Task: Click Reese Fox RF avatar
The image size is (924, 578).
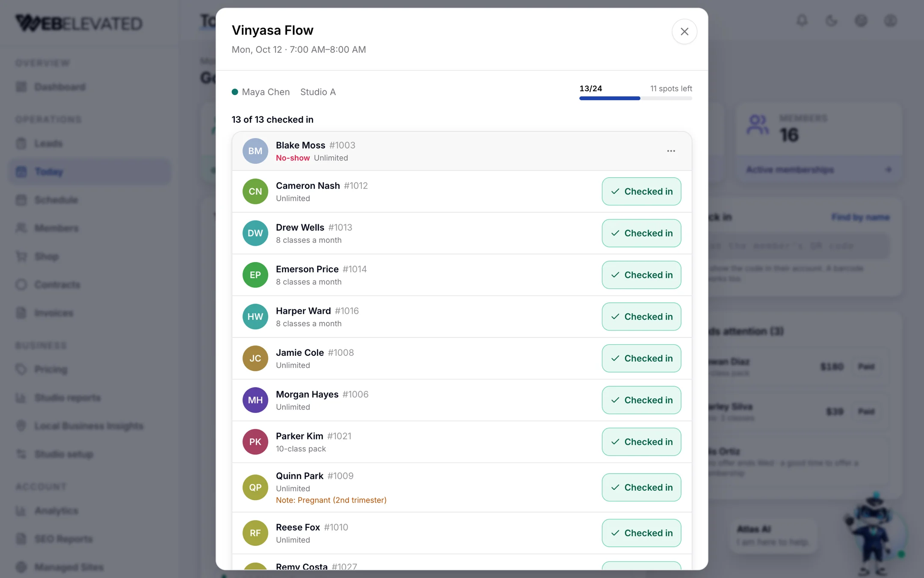Action: 255,533
